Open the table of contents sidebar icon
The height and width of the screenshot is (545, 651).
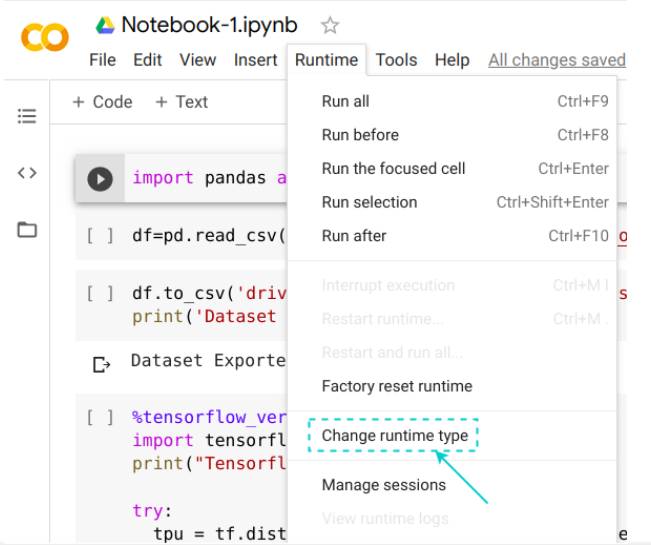coord(27,116)
